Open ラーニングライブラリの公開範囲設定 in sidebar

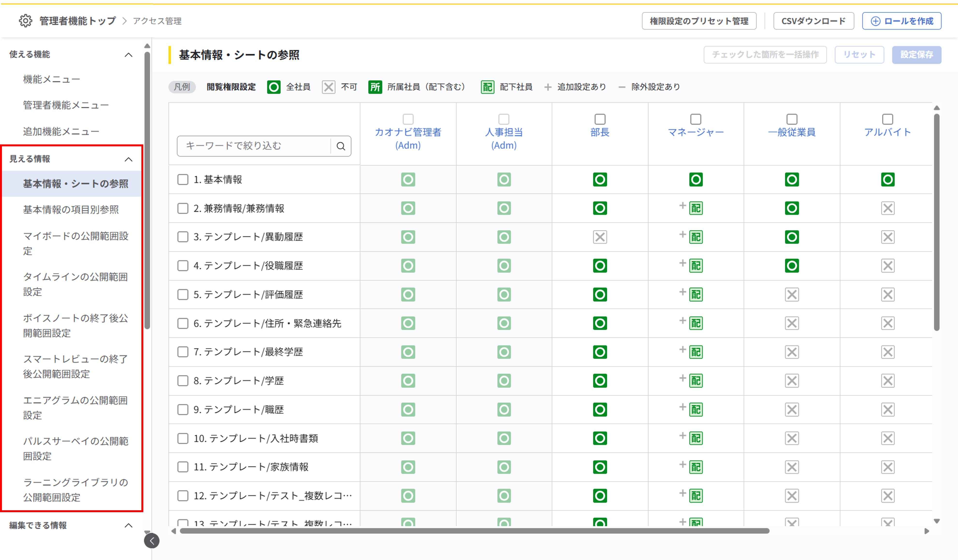click(x=76, y=490)
